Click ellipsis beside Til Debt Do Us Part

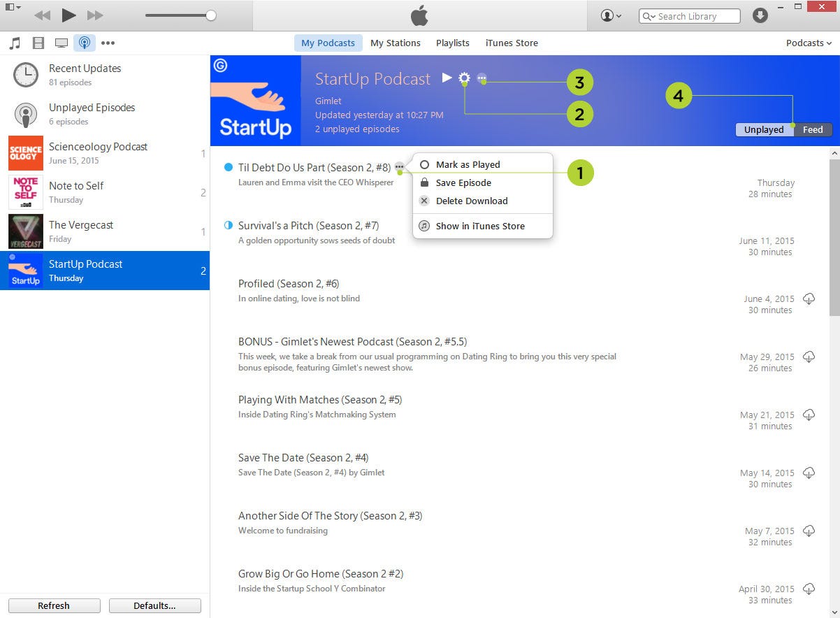399,167
